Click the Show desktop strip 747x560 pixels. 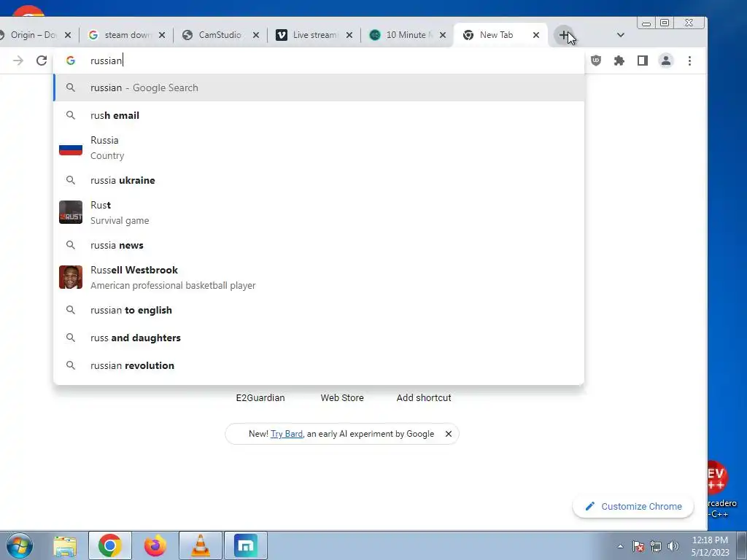point(741,545)
